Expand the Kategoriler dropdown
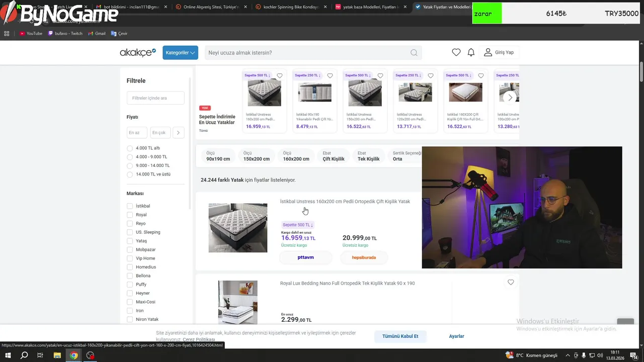The height and width of the screenshot is (362, 644). [180, 53]
